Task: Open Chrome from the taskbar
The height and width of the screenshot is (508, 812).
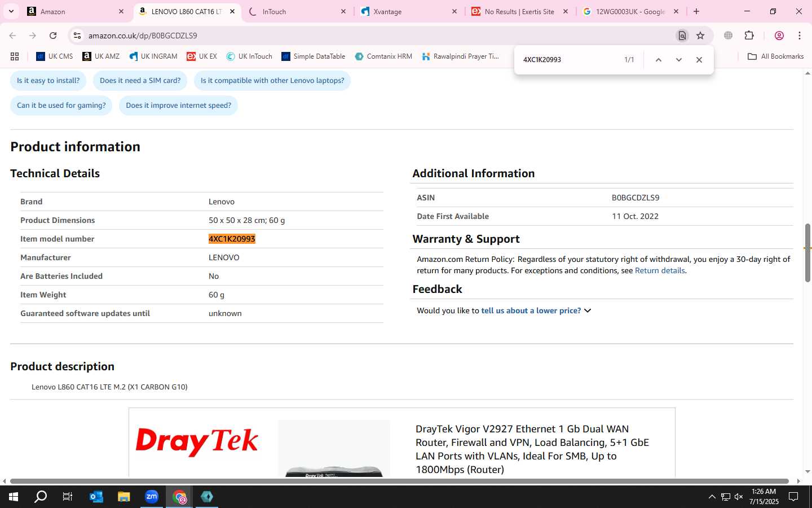Action: 179,497
